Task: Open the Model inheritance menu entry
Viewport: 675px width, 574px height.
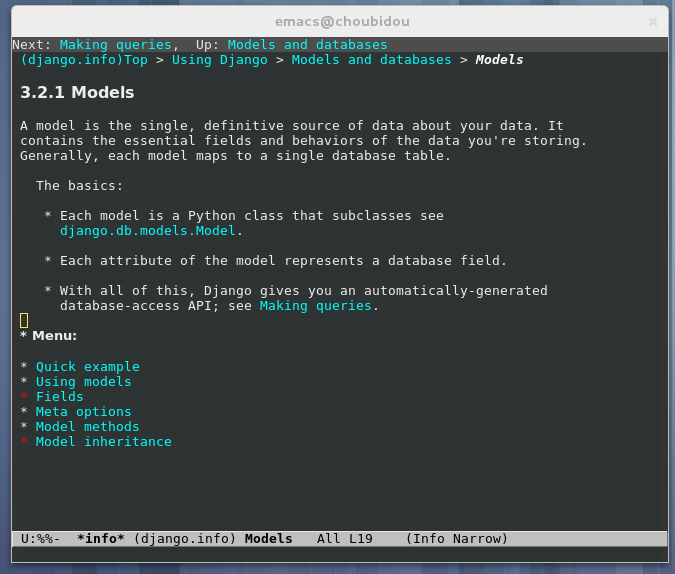Action: tap(104, 442)
